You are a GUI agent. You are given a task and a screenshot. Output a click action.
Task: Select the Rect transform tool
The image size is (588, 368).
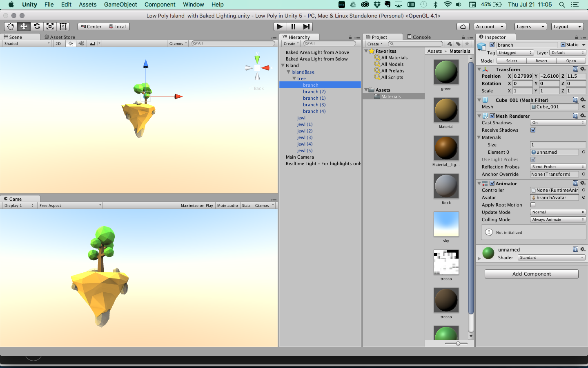pos(63,26)
